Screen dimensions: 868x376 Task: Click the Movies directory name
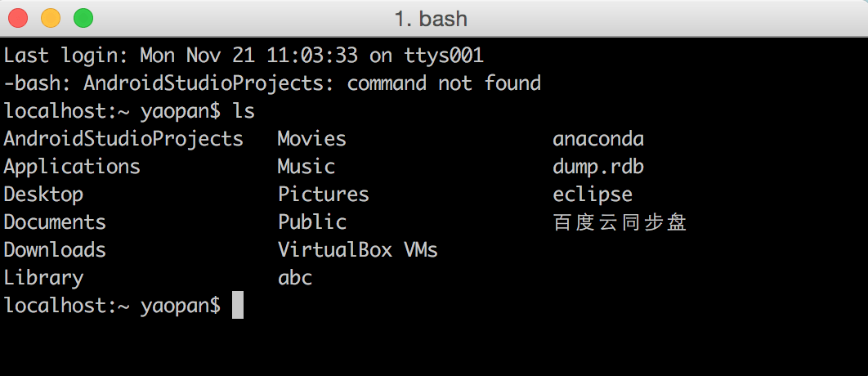click(311, 139)
